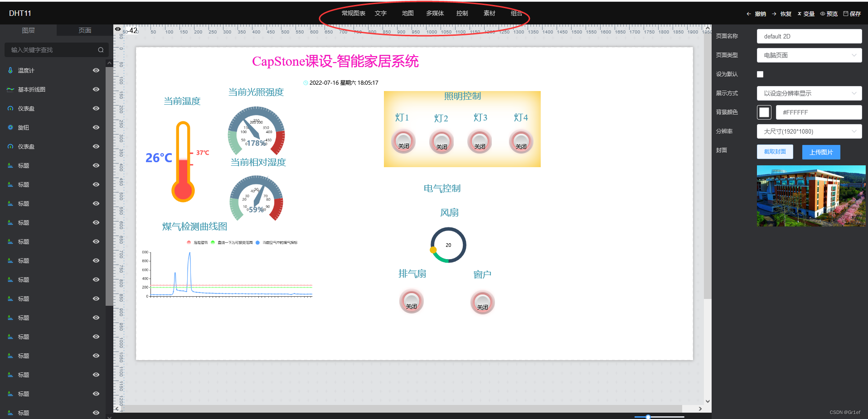Click the 上传图片 upload image button
The width and height of the screenshot is (868, 419).
click(x=821, y=152)
